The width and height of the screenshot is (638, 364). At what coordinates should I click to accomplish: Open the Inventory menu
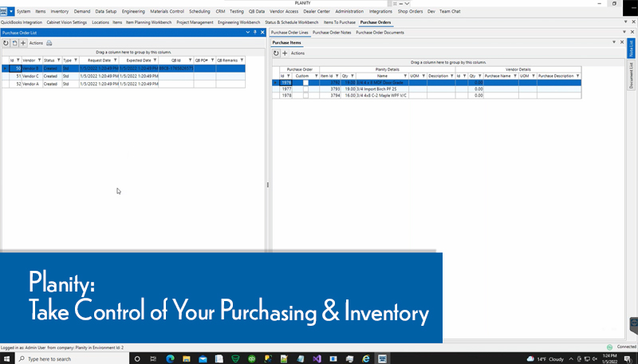point(59,11)
